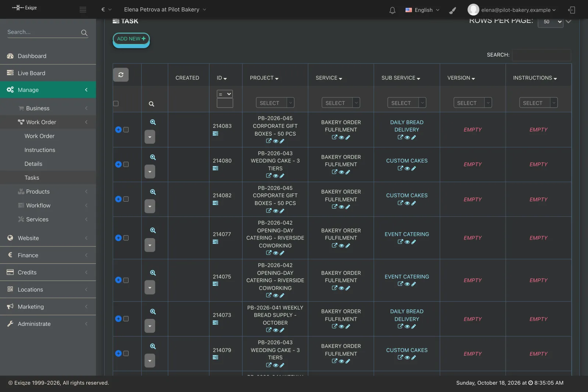This screenshot has height=392, width=588.
Task: Edit project pencil in row 214079
Action: coord(282,365)
